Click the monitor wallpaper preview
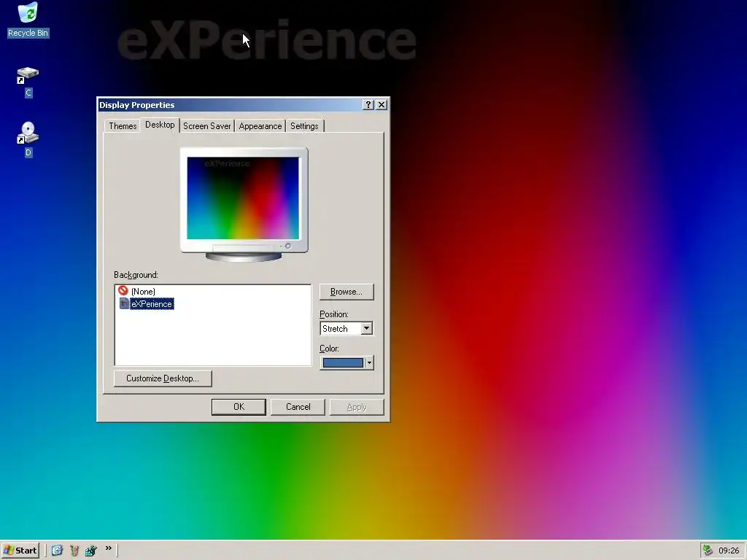Viewport: 747px width, 560px height. pyautogui.click(x=243, y=198)
